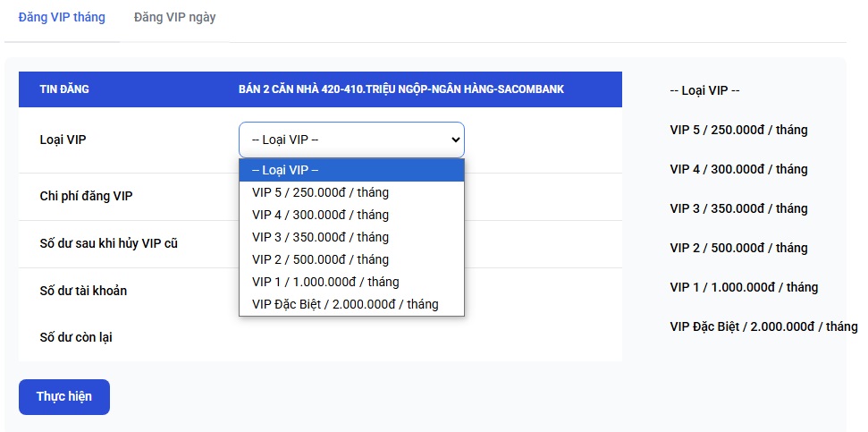This screenshot has height=432, width=868.
Task: Switch to the "Đăng VIP tháng" tab
Action: (62, 17)
